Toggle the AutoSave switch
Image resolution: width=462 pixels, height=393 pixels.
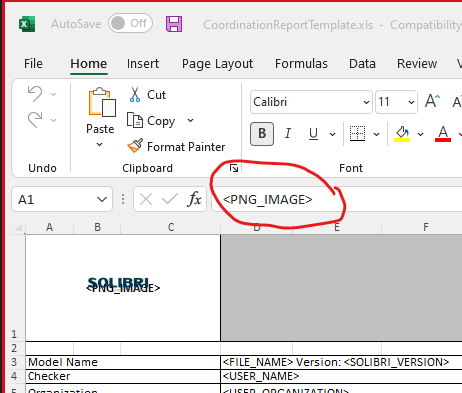pos(130,23)
